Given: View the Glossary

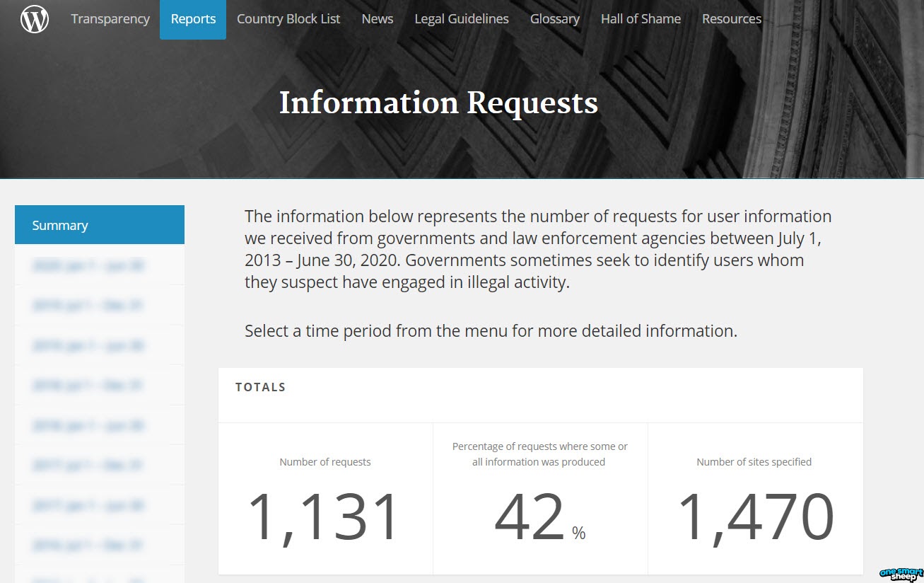Looking at the screenshot, I should pos(554,19).
